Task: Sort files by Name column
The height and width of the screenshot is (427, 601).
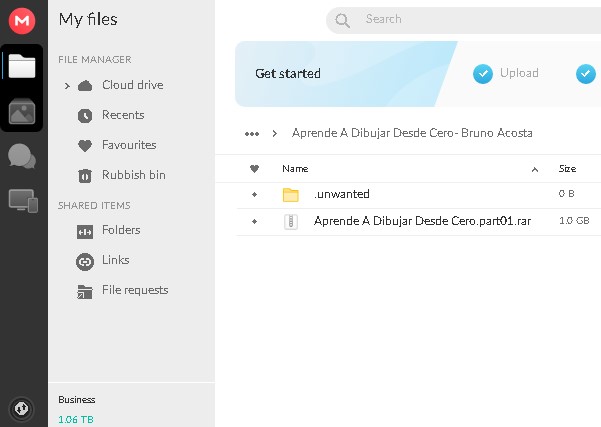Action: (295, 169)
